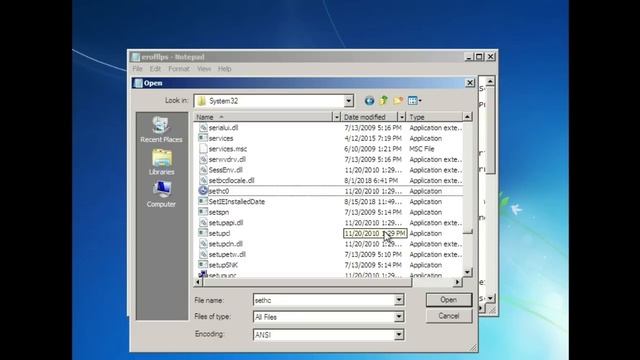This screenshot has width=640, height=360.
Task: Sort by the Name column header
Action: point(263,117)
